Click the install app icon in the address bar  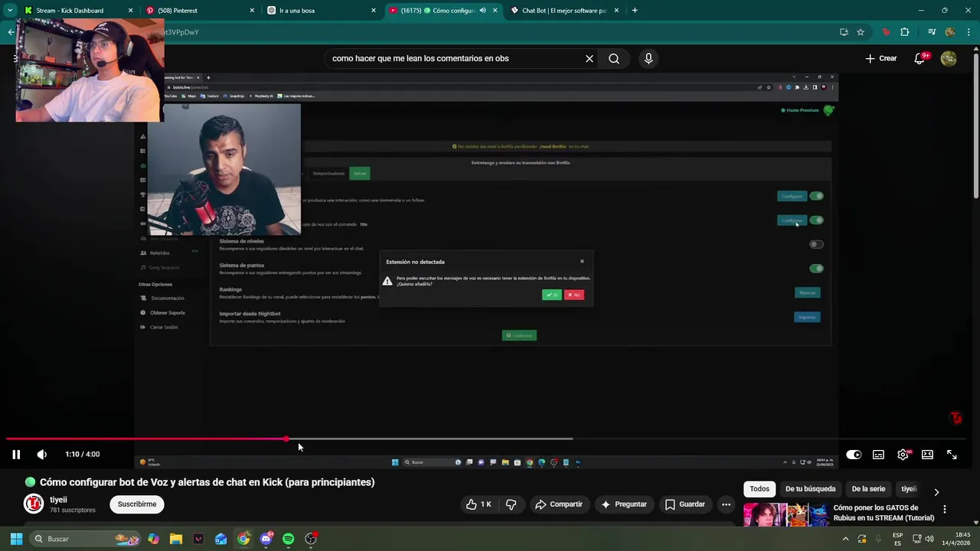(844, 32)
